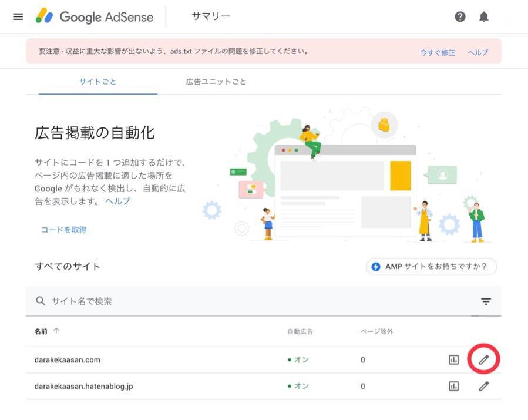Click the Google AdSense logo
Screen dimensions: 528x420
point(95,16)
